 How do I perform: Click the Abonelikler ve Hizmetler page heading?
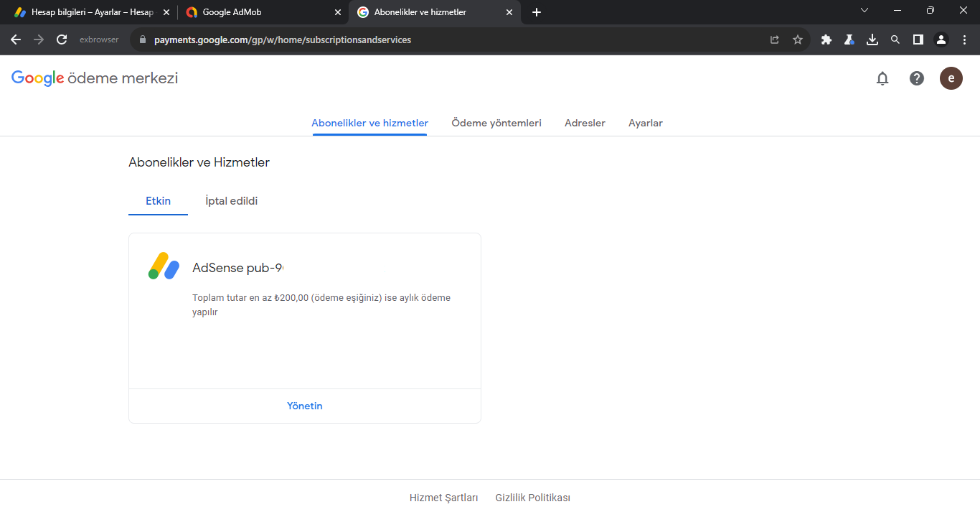(199, 162)
